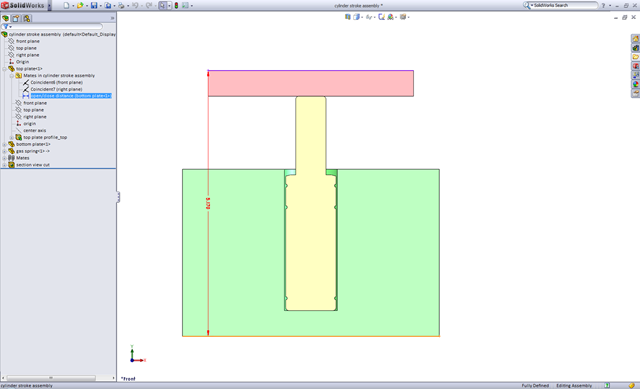This screenshot has height=389, width=640.
Task: Open the New document dropdown arrow
Action: click(x=73, y=6)
